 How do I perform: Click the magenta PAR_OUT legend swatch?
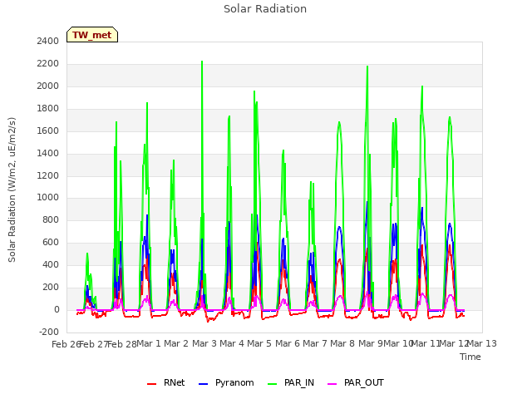pyautogui.click(x=332, y=384)
